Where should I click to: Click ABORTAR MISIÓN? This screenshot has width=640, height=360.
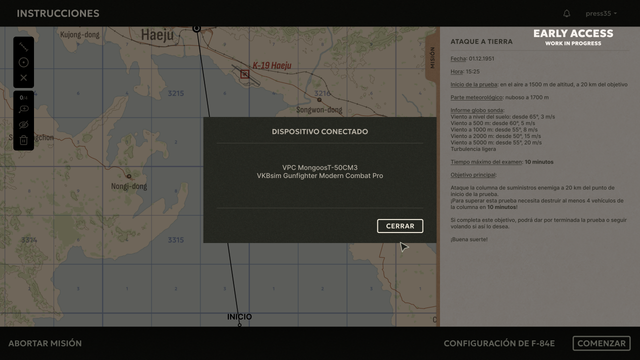[x=45, y=343]
